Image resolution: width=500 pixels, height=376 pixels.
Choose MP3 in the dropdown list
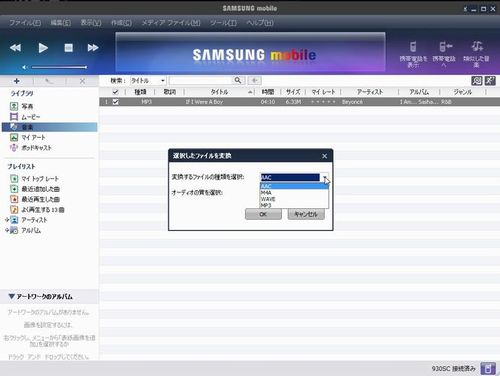(x=294, y=205)
